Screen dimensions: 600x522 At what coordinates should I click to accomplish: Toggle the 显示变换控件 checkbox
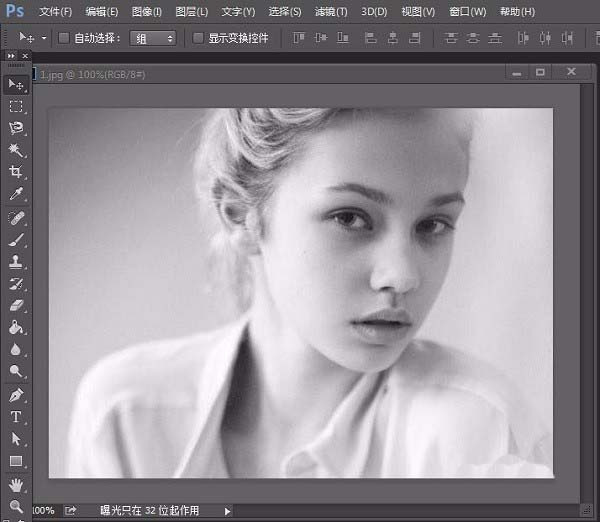(197, 38)
